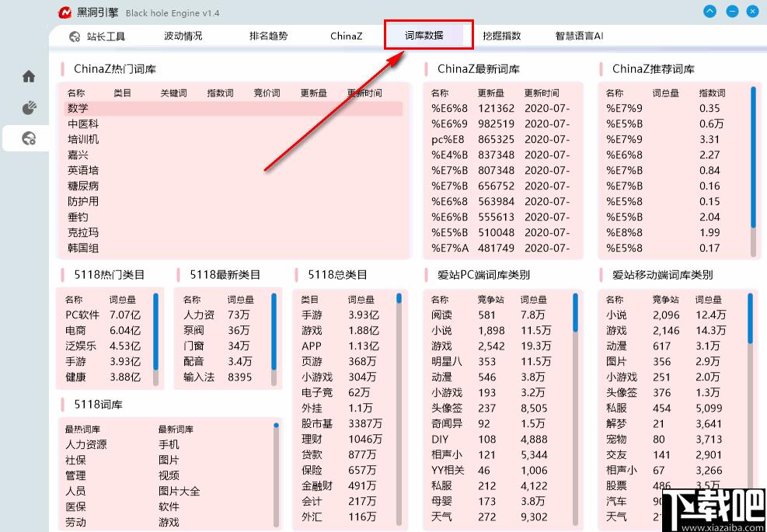Click the 黑洞引擎 red logo icon
Image resolution: width=767 pixels, height=532 pixels.
click(64, 12)
